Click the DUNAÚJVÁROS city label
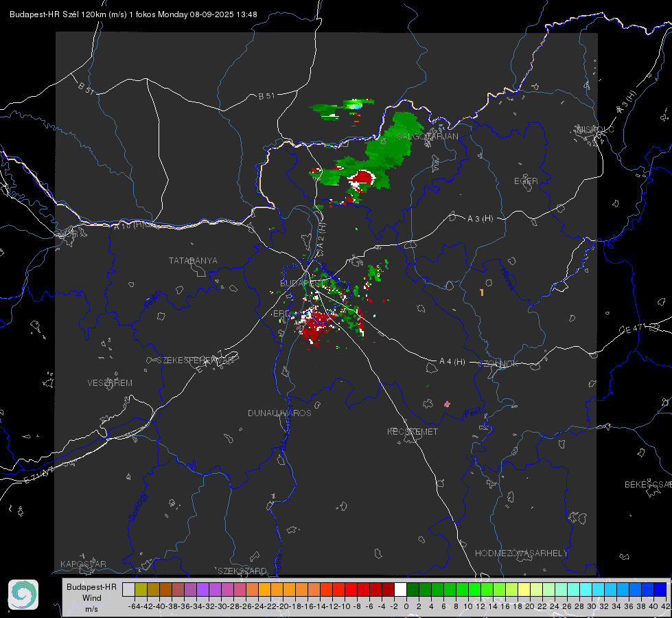Image resolution: width=672 pixels, height=618 pixels. (x=279, y=413)
